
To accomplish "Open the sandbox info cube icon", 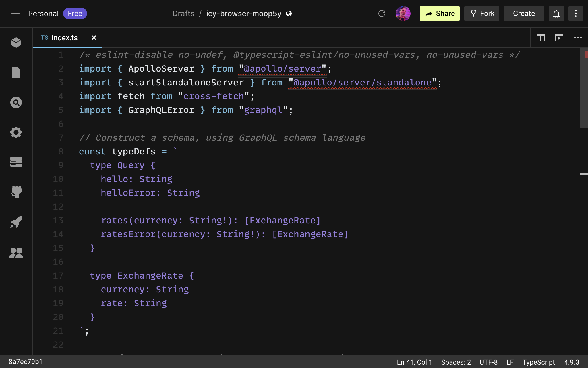I will click(16, 43).
